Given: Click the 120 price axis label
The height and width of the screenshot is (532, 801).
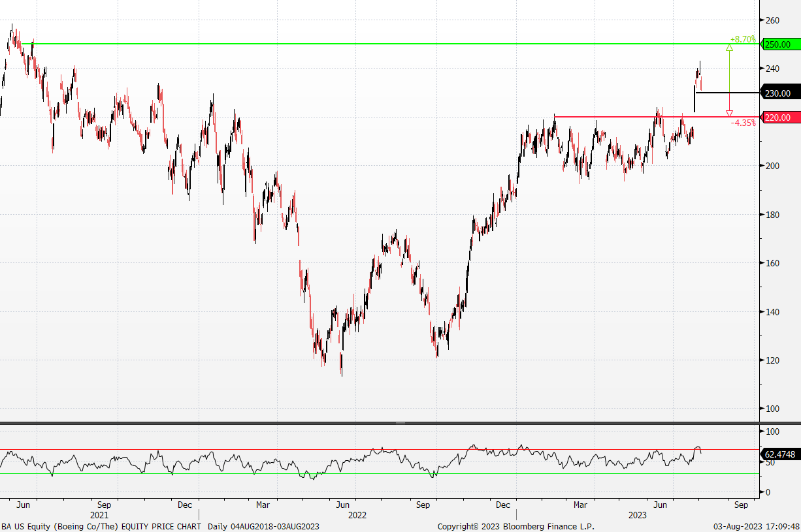Looking at the screenshot, I should click(773, 360).
